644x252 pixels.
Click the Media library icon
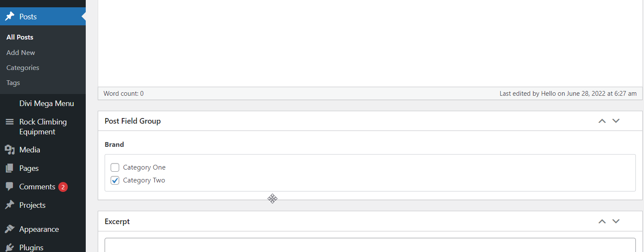tap(9, 150)
